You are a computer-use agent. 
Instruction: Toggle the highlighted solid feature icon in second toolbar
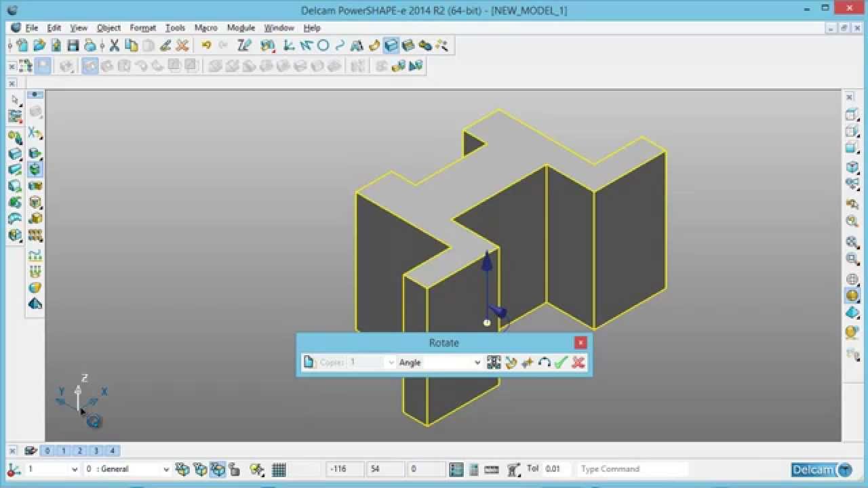pyautogui.click(x=90, y=66)
